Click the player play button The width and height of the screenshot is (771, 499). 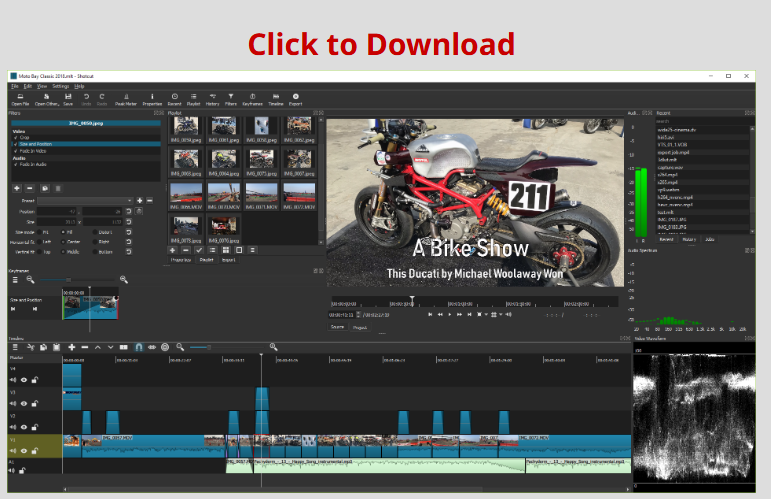(449, 315)
